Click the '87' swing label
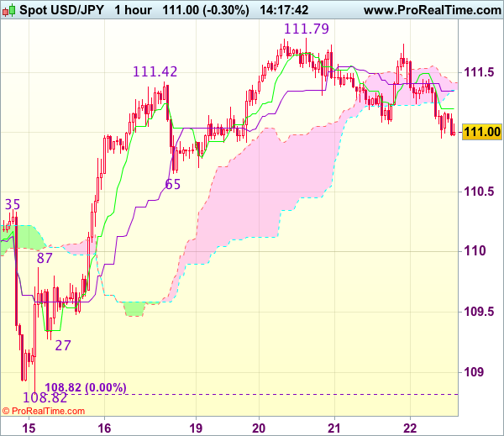The width and height of the screenshot is (504, 436). coord(45,258)
